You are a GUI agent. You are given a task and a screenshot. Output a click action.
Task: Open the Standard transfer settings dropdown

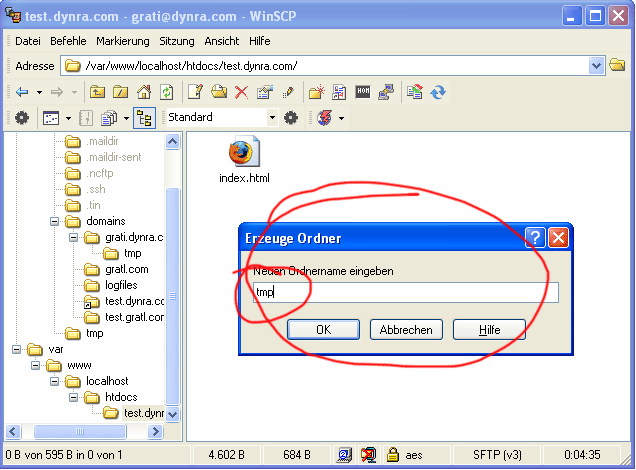click(271, 118)
